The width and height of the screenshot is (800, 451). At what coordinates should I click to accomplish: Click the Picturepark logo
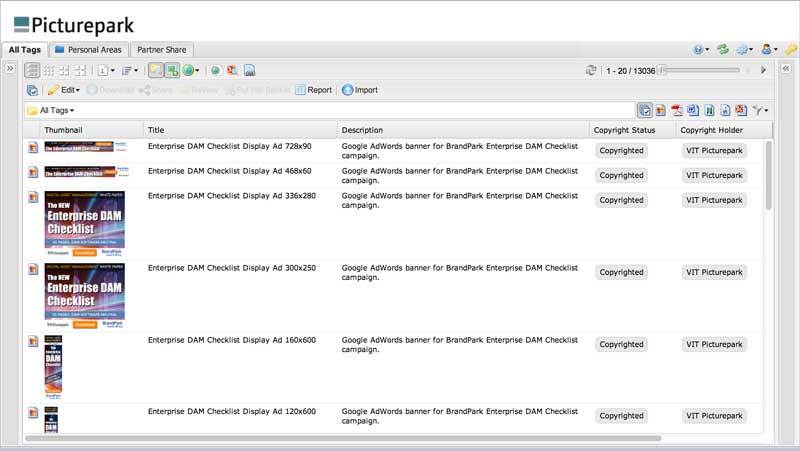tap(73, 25)
